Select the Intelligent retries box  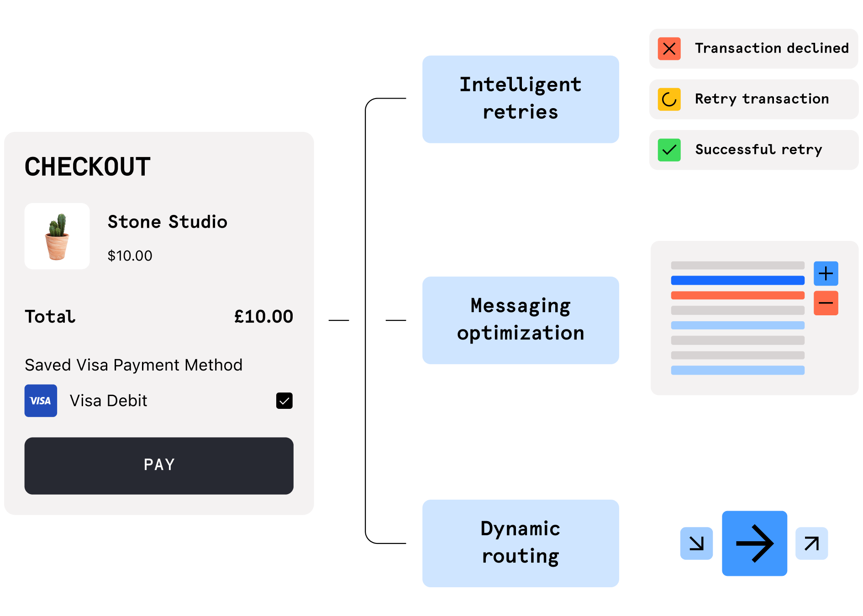tap(521, 99)
